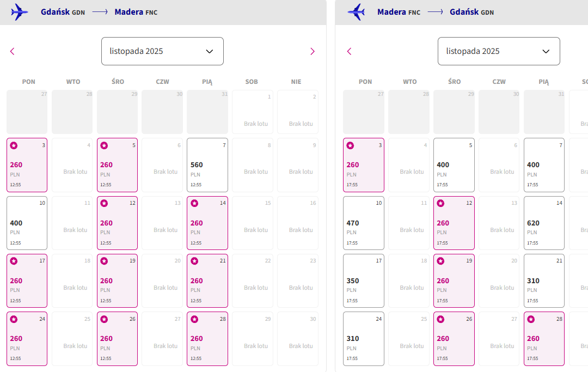Click PON weekday header in outbound calendar
588x372 pixels.
(28, 82)
